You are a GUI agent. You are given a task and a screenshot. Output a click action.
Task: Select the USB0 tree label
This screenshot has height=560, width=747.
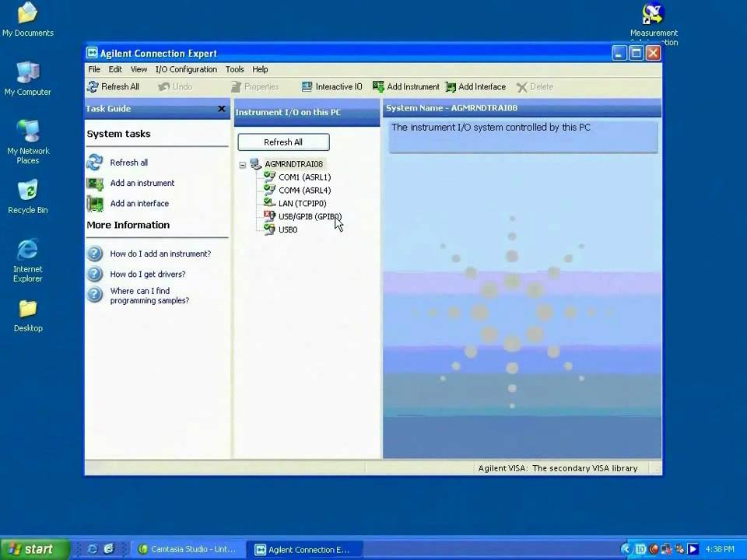pyautogui.click(x=288, y=229)
